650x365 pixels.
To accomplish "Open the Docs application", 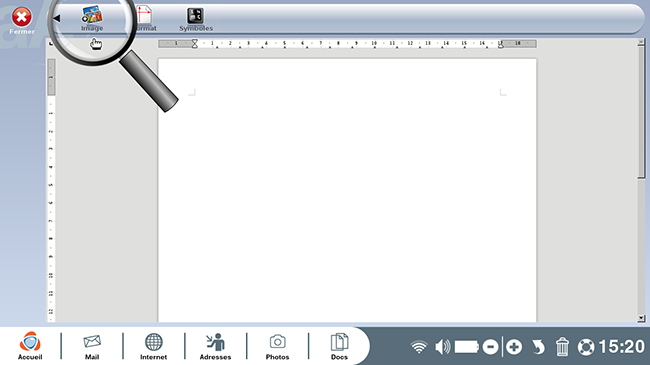I will (339, 342).
